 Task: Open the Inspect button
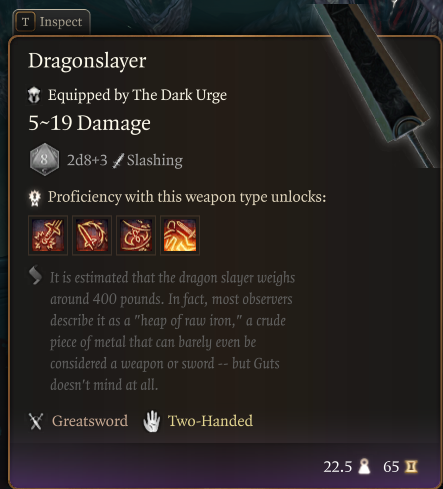tap(52, 22)
